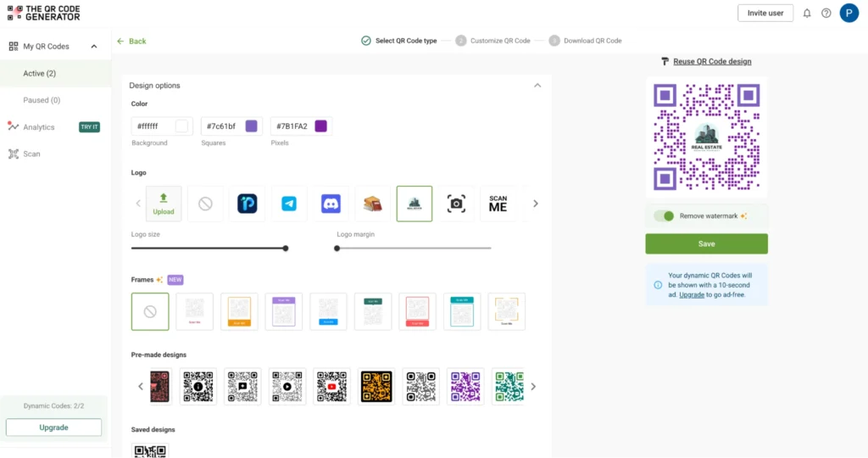Choose the SCAN ME logo

[x=498, y=204]
